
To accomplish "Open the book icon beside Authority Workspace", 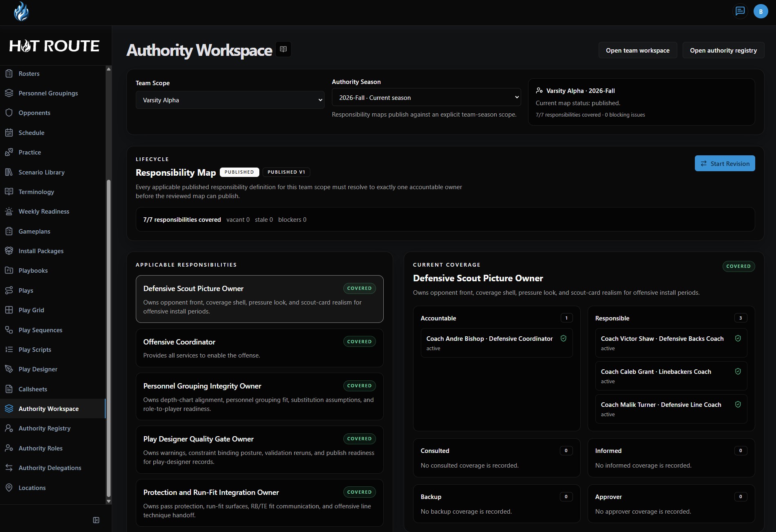I will pyautogui.click(x=283, y=49).
